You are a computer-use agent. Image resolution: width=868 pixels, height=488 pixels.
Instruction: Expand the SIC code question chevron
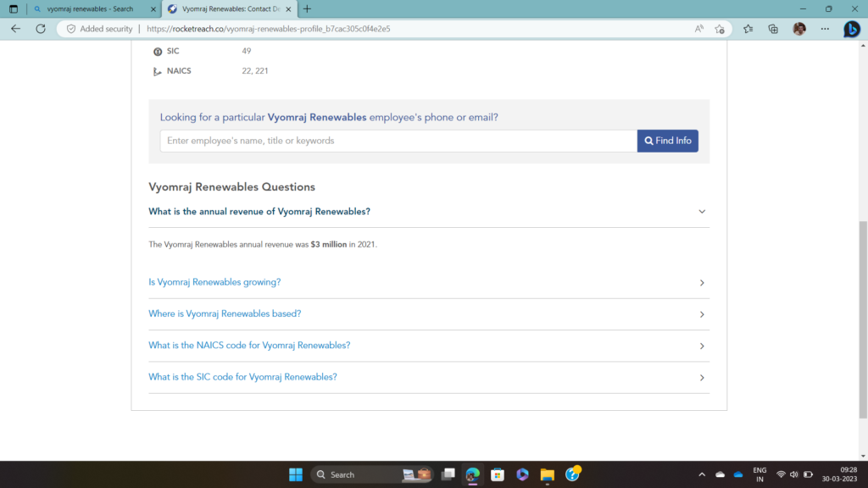(x=701, y=377)
